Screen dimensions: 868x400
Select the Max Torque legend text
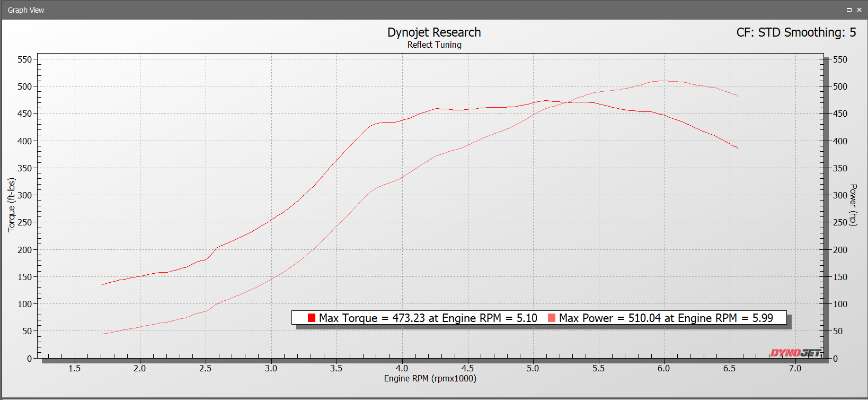pos(428,318)
